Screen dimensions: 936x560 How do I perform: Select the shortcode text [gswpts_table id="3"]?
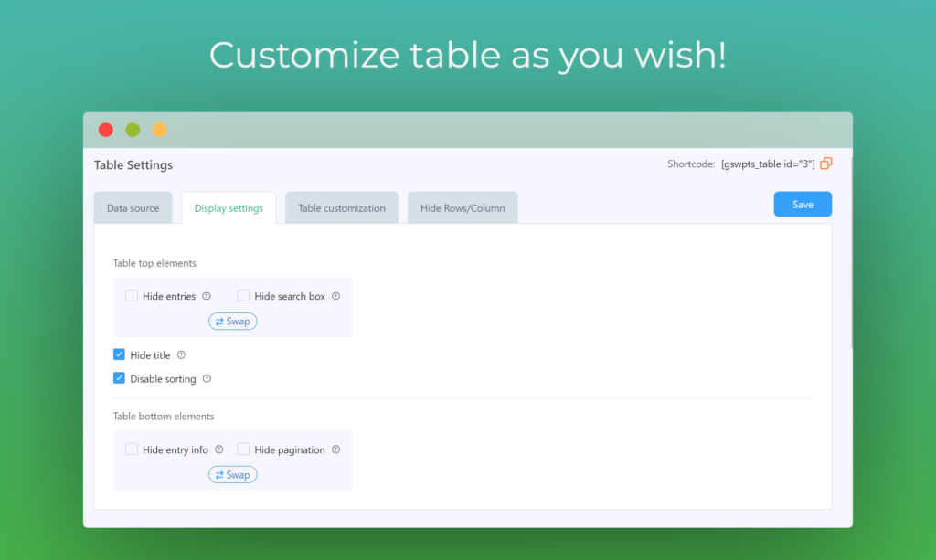pyautogui.click(x=768, y=164)
